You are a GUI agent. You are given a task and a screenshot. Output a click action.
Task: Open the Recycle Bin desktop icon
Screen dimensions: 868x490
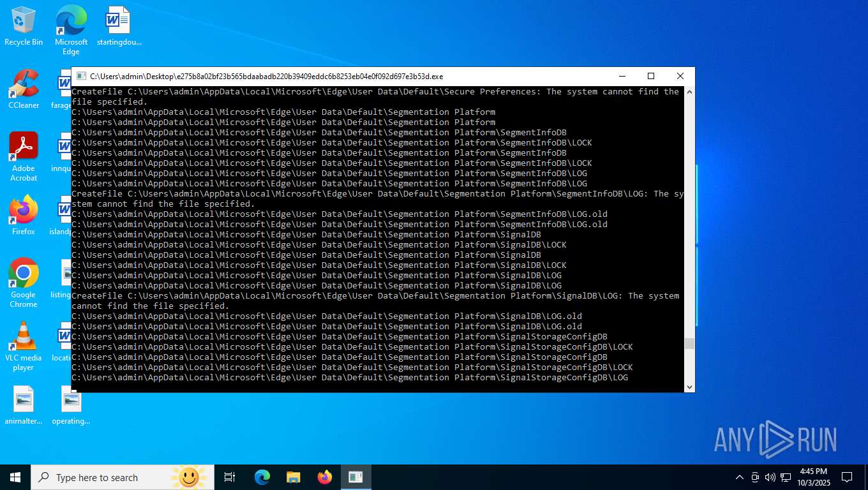click(24, 26)
